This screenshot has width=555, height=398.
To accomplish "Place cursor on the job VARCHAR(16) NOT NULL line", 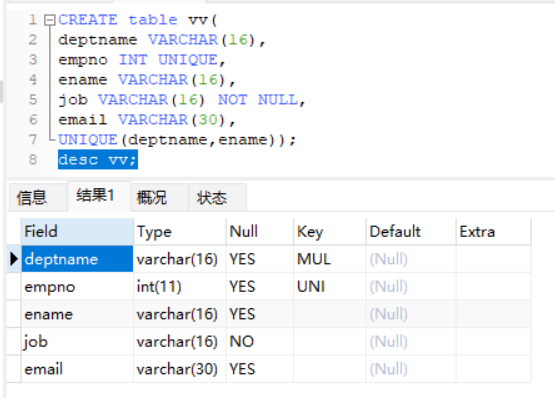I will (x=182, y=100).
